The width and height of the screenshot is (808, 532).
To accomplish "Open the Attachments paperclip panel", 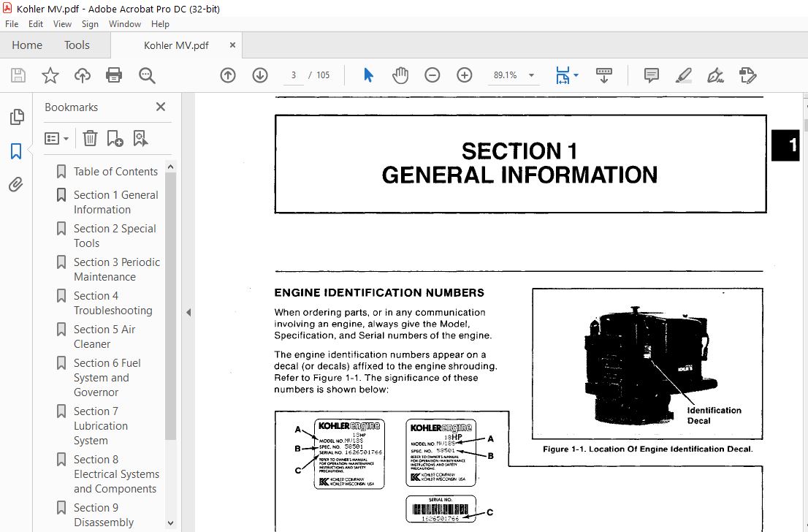I will point(16,185).
